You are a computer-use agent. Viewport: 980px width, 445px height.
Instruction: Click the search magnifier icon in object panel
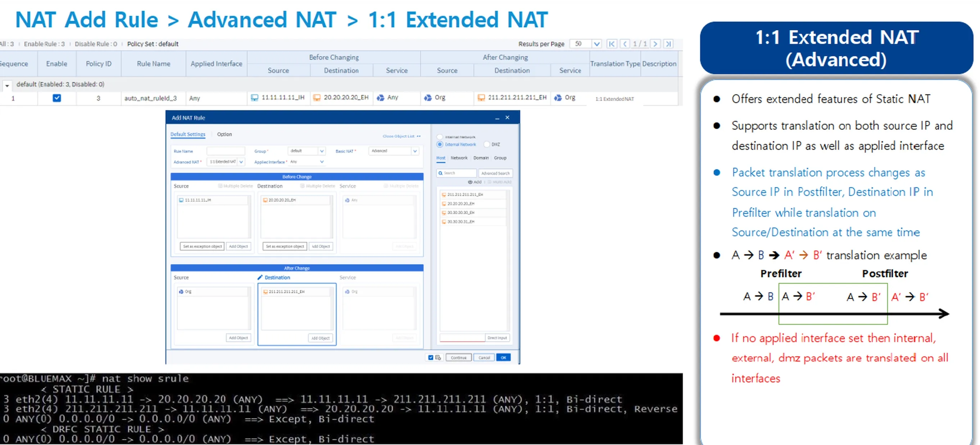441,173
